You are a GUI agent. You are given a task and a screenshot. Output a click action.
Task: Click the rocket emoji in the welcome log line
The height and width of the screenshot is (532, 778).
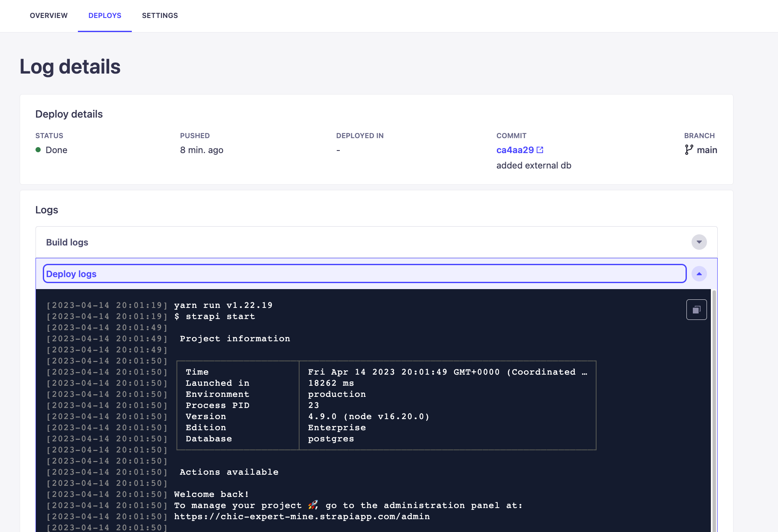[x=313, y=505]
